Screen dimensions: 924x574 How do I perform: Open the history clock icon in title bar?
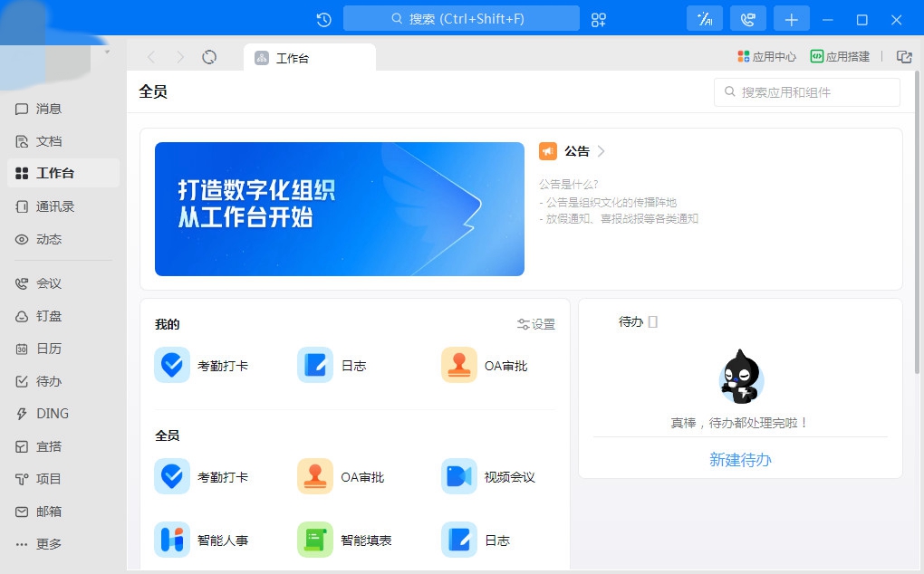(x=323, y=19)
